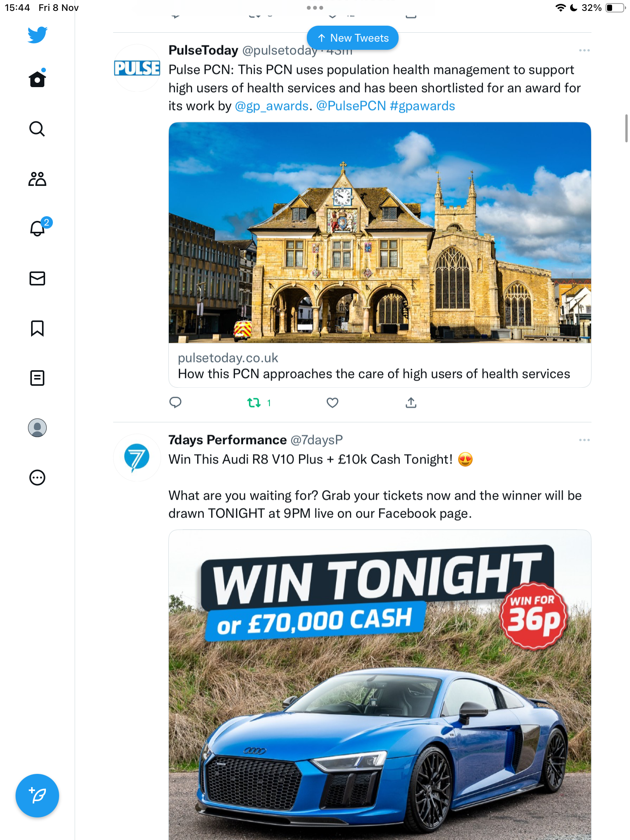The image size is (630, 840).
Task: Open Lists icon in sidebar
Action: pos(37,378)
